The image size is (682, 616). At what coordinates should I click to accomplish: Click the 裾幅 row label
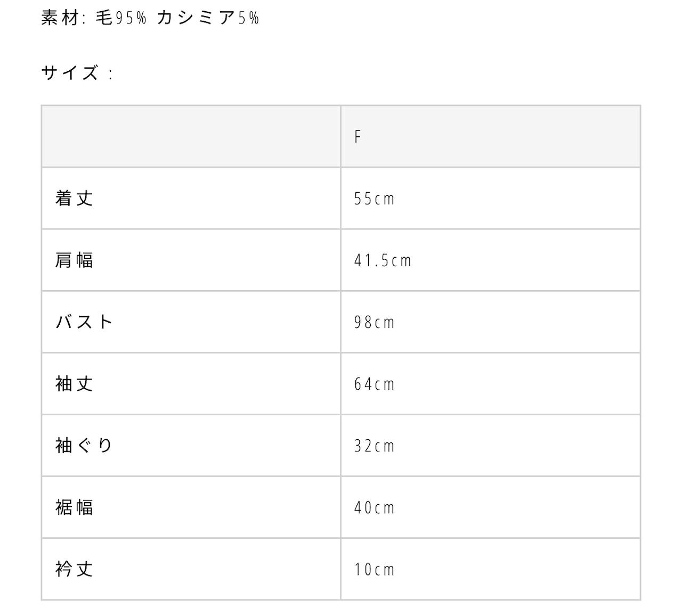pos(74,507)
